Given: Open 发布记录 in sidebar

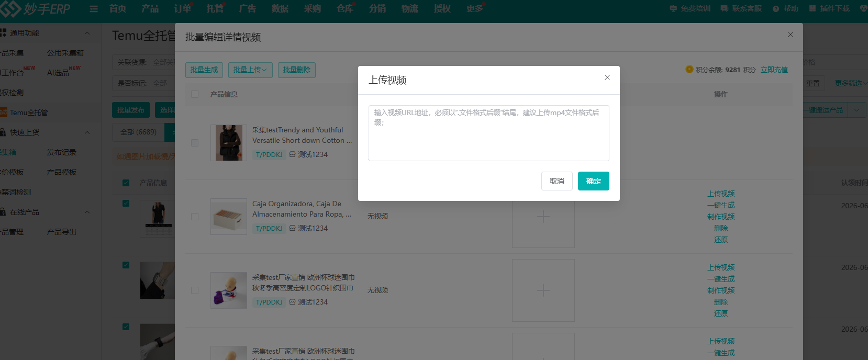Looking at the screenshot, I should coord(62,152).
